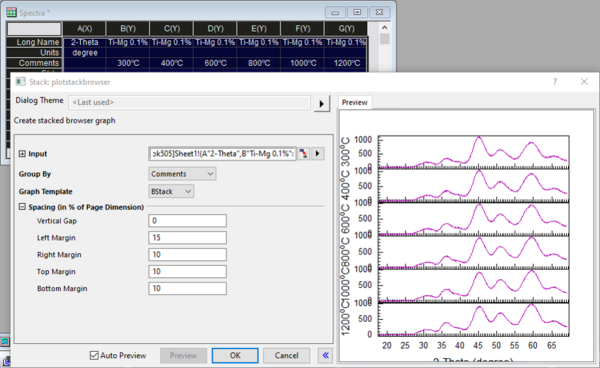The image size is (600, 368).
Task: Click the worksheet select-all corner box
Action: pos(34,29)
